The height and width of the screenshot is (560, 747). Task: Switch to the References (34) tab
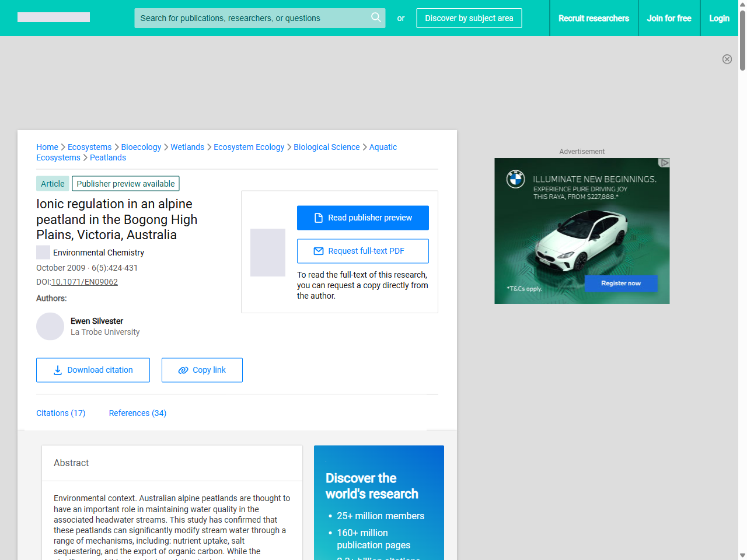[137, 413]
